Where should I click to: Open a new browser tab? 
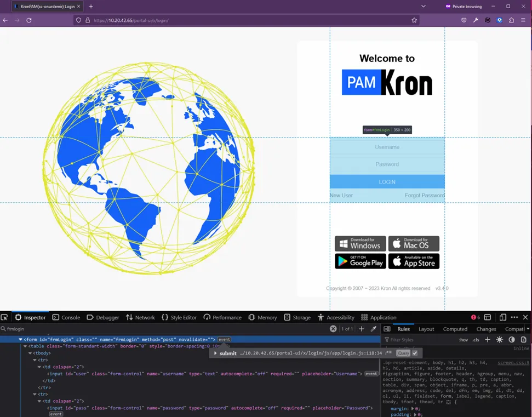[90, 7]
